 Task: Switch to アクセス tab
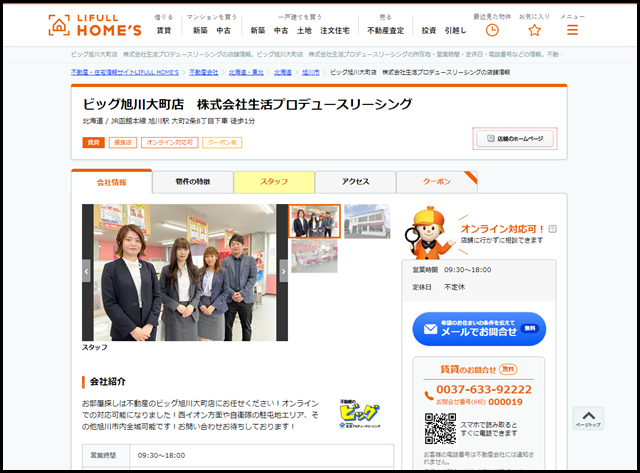click(355, 182)
